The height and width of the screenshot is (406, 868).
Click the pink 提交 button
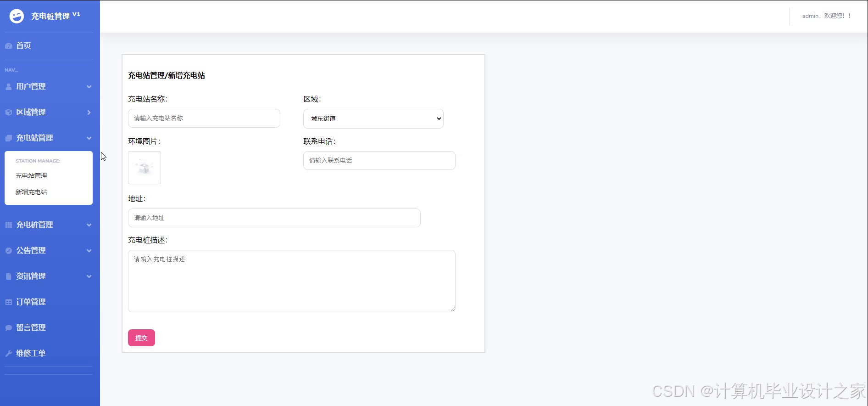point(141,338)
